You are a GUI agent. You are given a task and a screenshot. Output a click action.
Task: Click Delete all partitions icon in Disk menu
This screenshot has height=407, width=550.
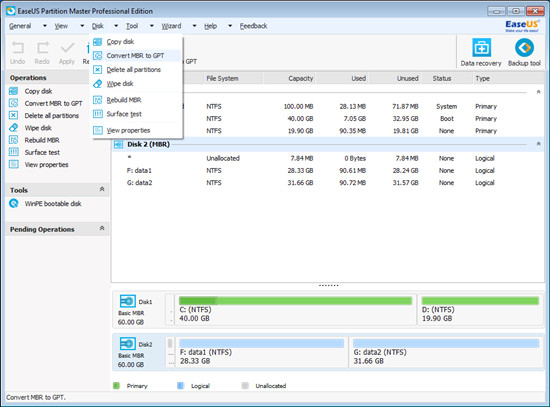[98, 69]
